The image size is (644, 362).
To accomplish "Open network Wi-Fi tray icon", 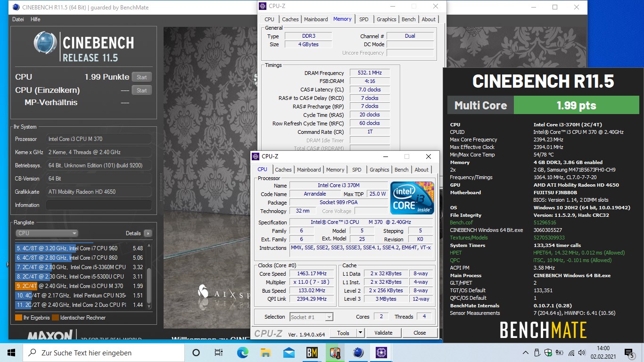I will tap(571, 353).
